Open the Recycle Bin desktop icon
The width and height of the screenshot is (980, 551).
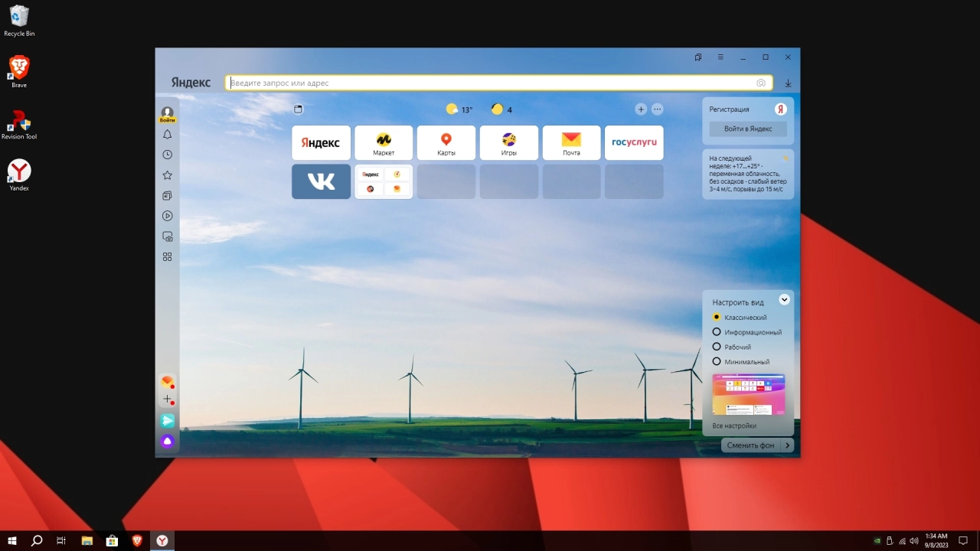click(19, 21)
